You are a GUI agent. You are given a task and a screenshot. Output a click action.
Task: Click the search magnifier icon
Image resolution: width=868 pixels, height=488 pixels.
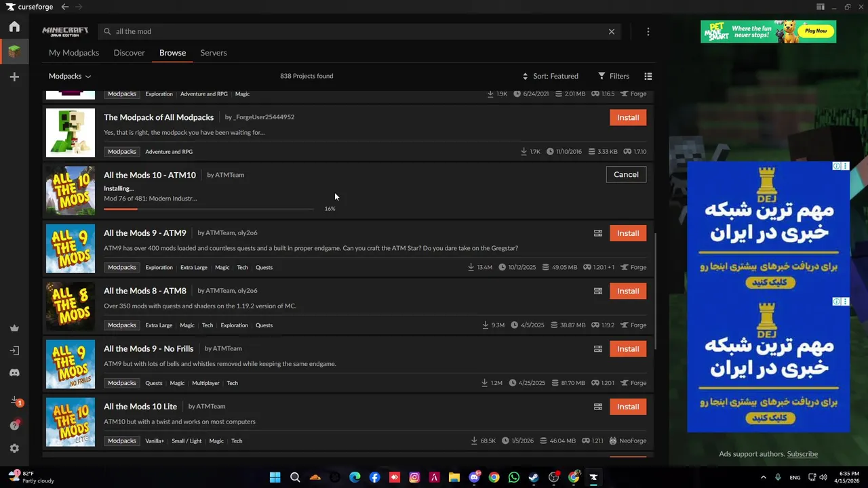click(107, 31)
